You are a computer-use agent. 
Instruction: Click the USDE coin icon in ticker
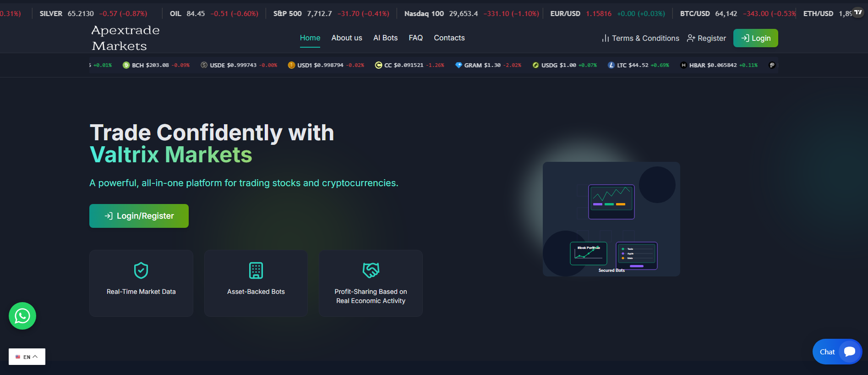click(204, 65)
